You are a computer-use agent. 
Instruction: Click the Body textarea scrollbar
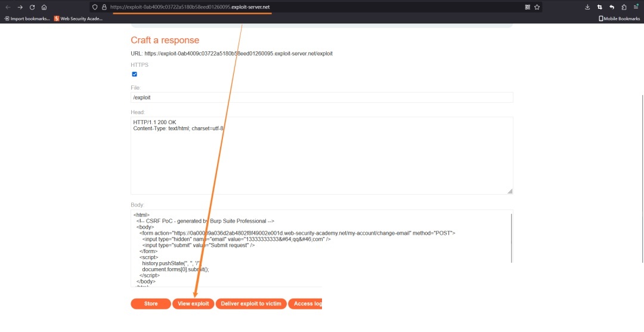tap(512, 238)
